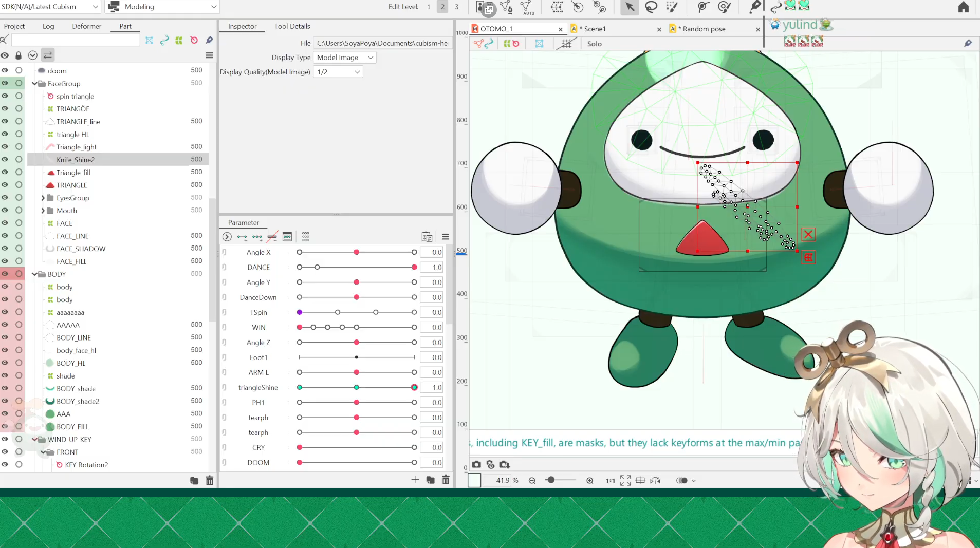The width and height of the screenshot is (980, 548).
Task: Click the parameter play button icon
Action: pyautogui.click(x=227, y=237)
